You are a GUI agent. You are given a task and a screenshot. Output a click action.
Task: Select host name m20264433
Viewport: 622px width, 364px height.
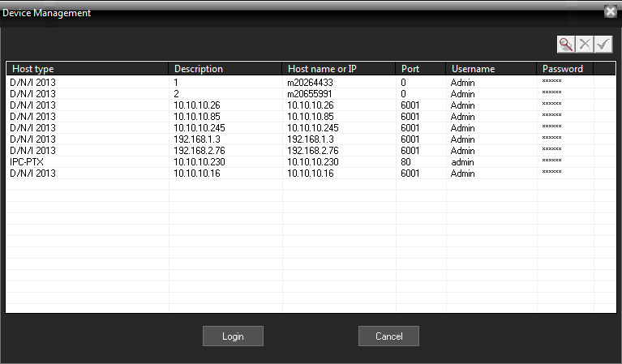[x=310, y=83]
